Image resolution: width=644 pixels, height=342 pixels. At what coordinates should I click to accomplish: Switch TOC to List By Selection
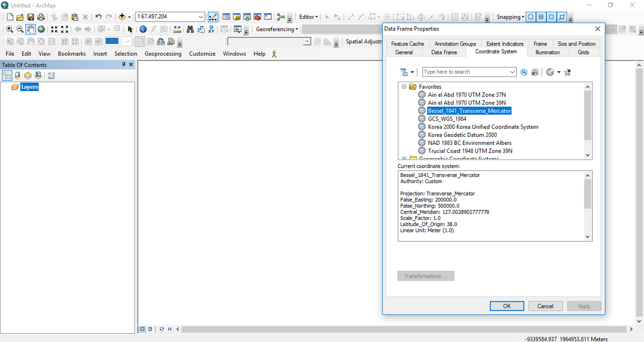(x=38, y=75)
